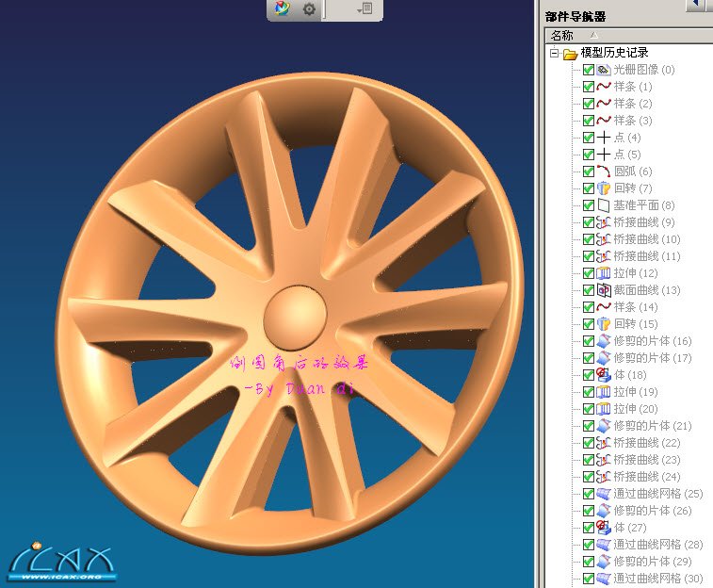This screenshot has width=713, height=588.
Task: Click the raster image (0) feature icon
Action: click(x=604, y=70)
